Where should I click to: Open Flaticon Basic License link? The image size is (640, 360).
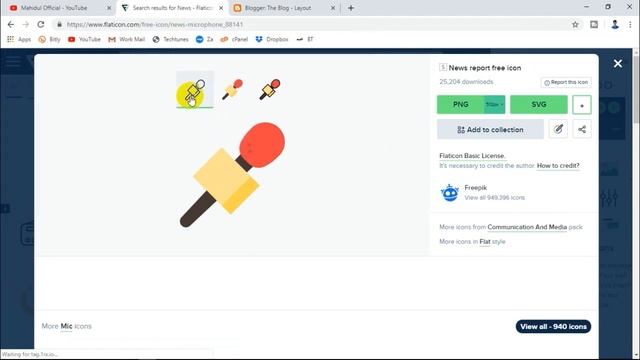pyautogui.click(x=472, y=156)
